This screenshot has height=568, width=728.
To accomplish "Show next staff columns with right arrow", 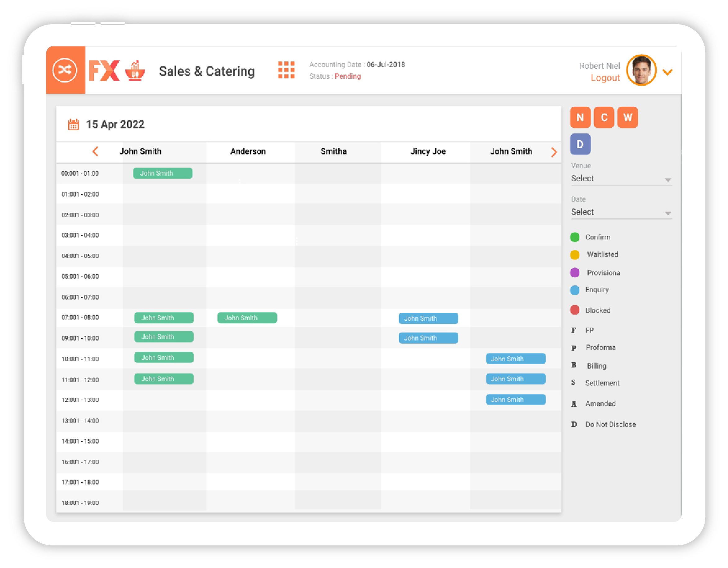I will click(554, 152).
